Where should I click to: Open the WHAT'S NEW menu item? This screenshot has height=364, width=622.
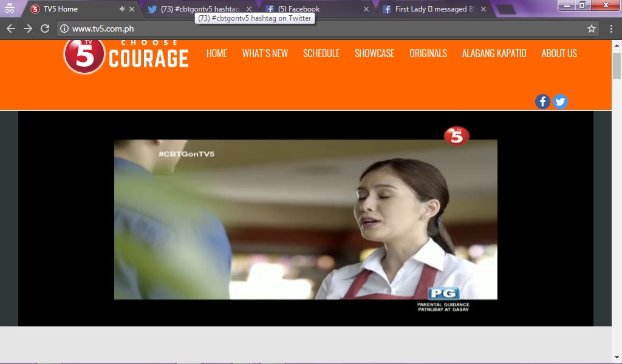265,53
